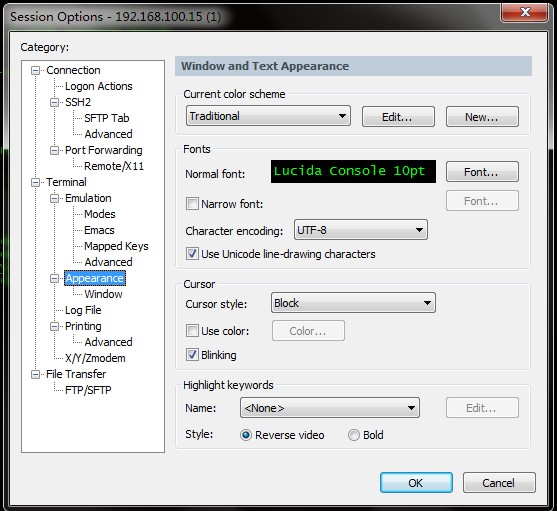
Task: Collapse the Port Forwarding node
Action: [54, 150]
